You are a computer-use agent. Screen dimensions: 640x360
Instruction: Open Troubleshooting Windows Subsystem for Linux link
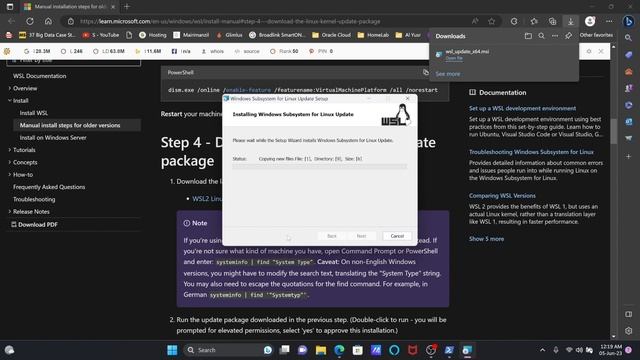coord(531,152)
